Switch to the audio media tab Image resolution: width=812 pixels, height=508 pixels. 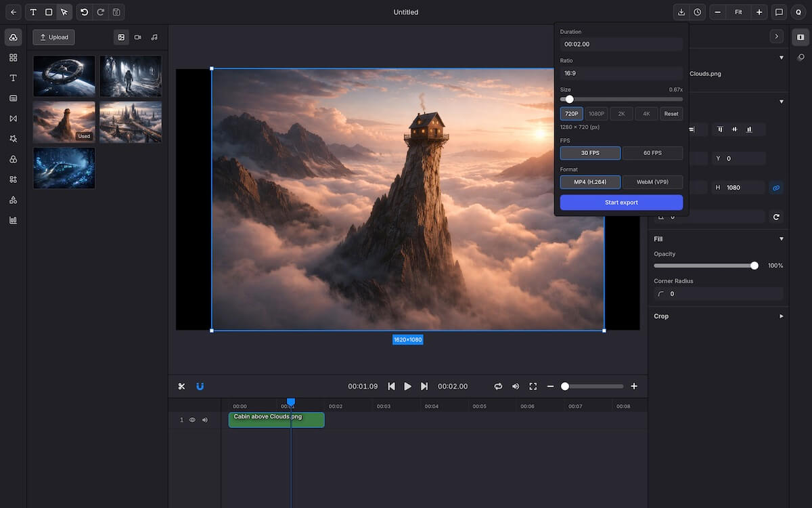click(x=154, y=37)
